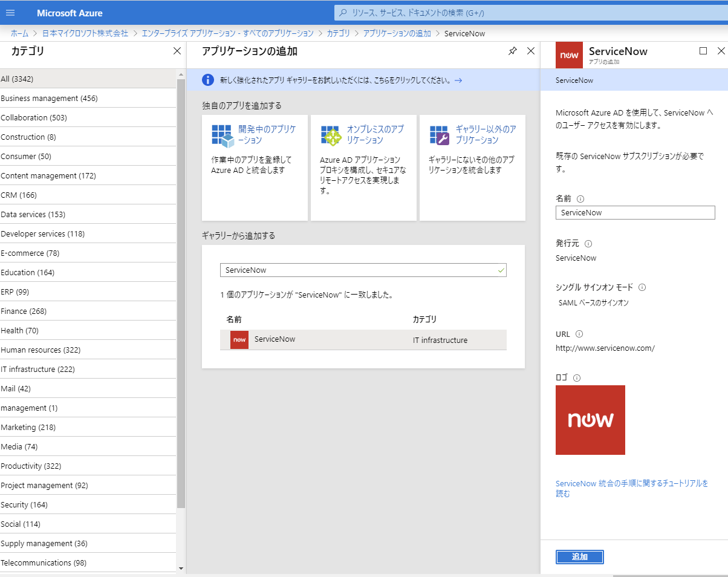Image resolution: width=728 pixels, height=577 pixels.
Task: Click the gallery search field containing ServiceNow
Action: pos(363,270)
